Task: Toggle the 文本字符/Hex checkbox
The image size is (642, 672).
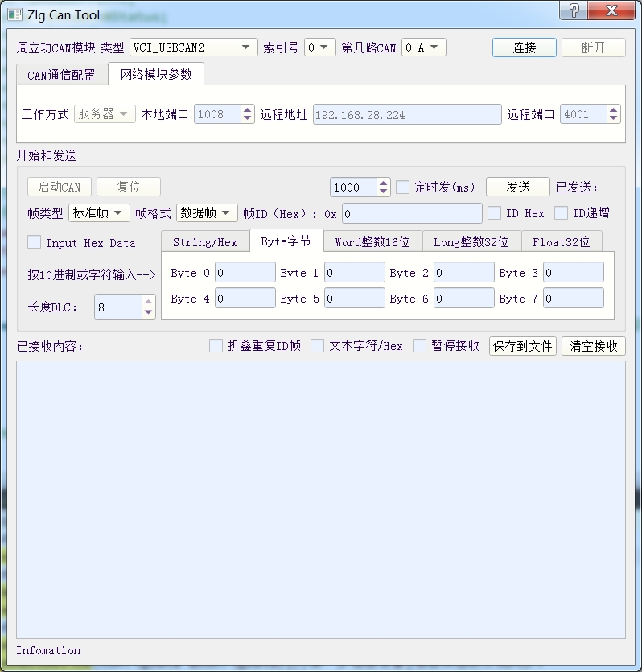Action: [x=317, y=345]
